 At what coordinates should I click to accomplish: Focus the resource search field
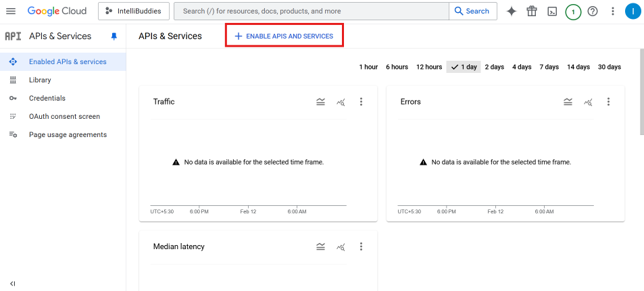click(x=312, y=11)
